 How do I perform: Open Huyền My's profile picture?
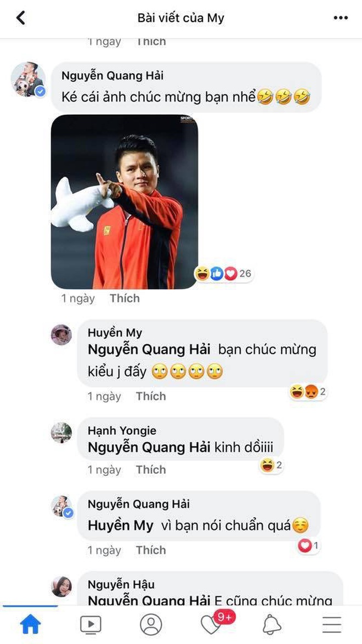61,334
